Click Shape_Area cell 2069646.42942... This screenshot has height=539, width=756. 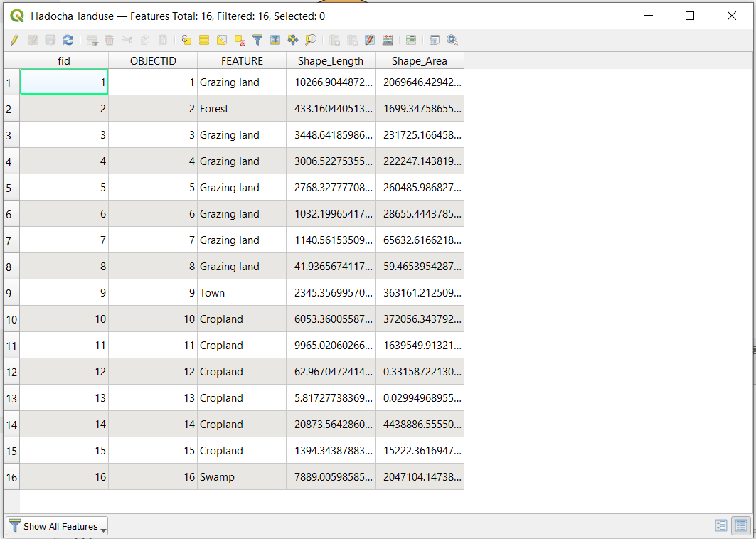[x=420, y=82]
